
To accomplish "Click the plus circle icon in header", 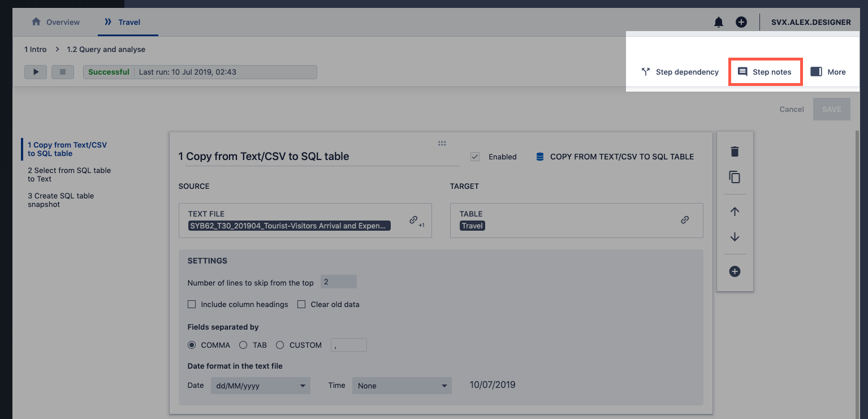I will [741, 22].
